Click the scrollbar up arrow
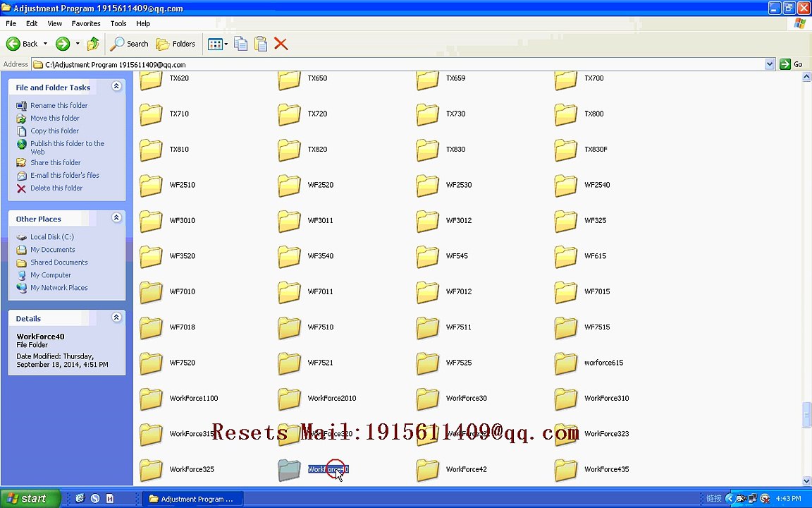Viewport: 812px width, 508px height. click(x=806, y=77)
